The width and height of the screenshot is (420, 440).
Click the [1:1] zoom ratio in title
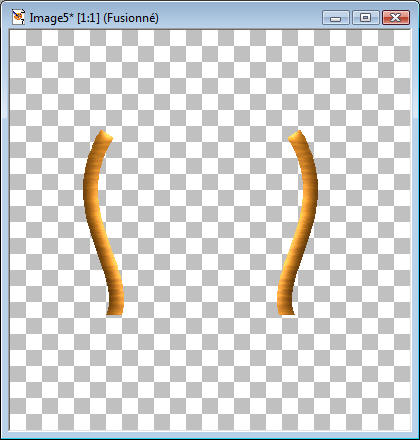(88, 18)
